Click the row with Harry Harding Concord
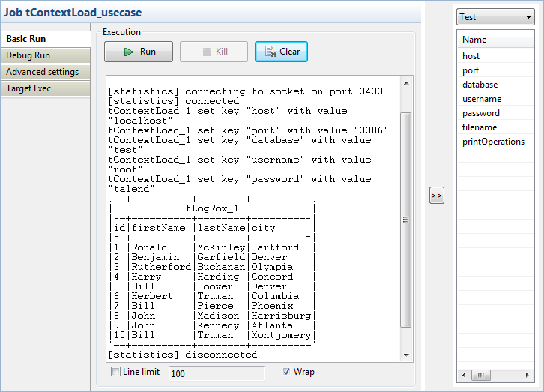This screenshot has height=392, width=544. tap(212, 277)
